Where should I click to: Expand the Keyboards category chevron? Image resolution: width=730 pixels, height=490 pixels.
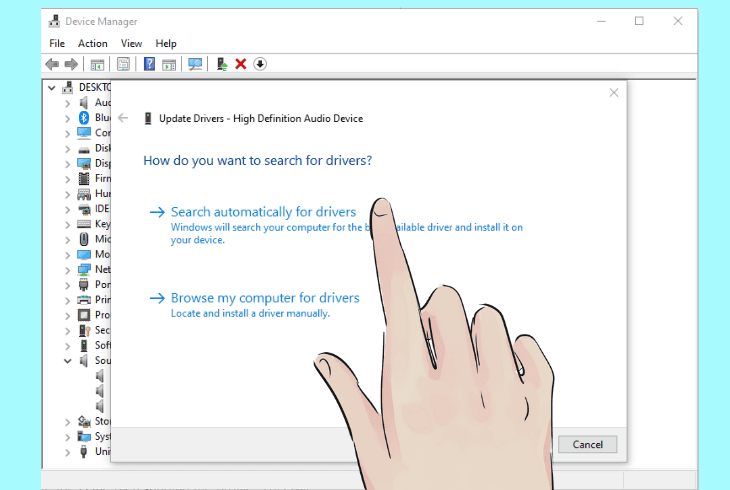click(68, 225)
